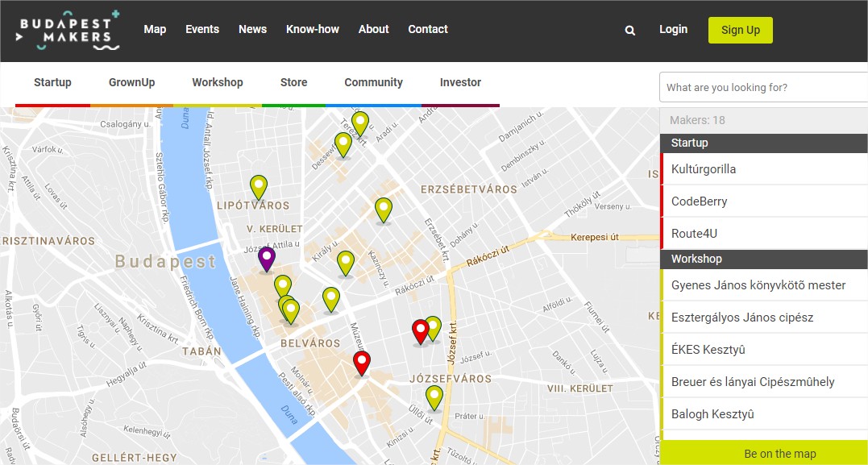The width and height of the screenshot is (868, 465).
Task: Click the Sign Up button
Action: 740,31
